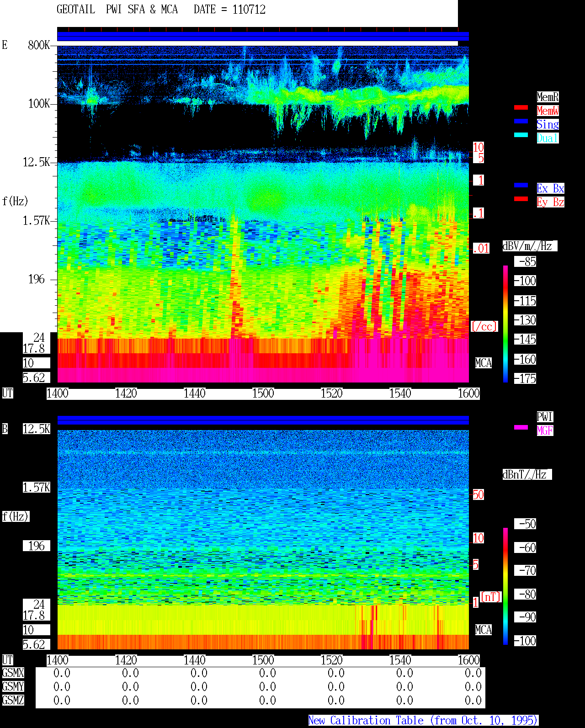Click the red MemW legend swatch
The image size is (585, 728).
[521, 107]
